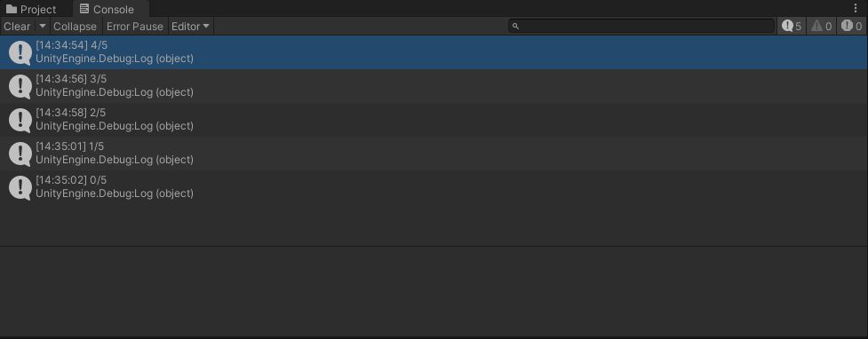The width and height of the screenshot is (868, 339).
Task: Select the 14:34:56 log entry 3/5
Action: (x=434, y=86)
